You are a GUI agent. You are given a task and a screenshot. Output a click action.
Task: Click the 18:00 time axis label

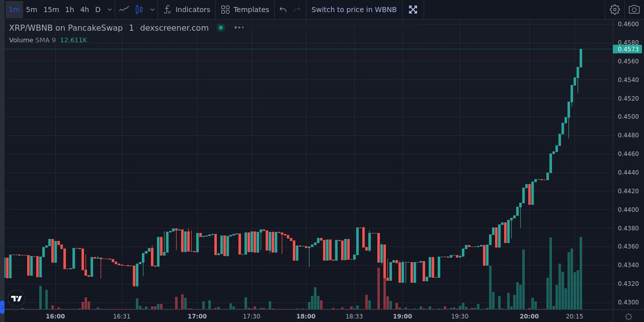pos(305,316)
